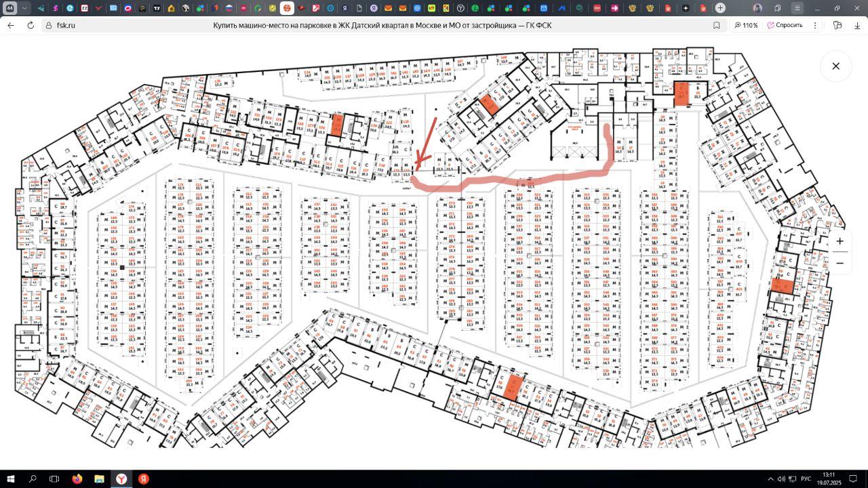Click the fsk.ru address text

tap(66, 25)
